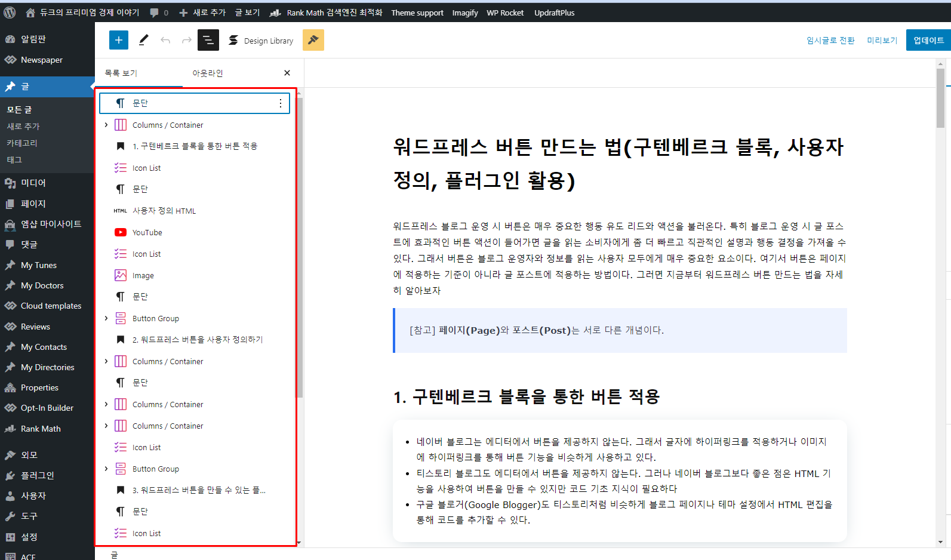Click '임시글로 전환' to switch to draft
951x560 pixels.
tap(830, 41)
